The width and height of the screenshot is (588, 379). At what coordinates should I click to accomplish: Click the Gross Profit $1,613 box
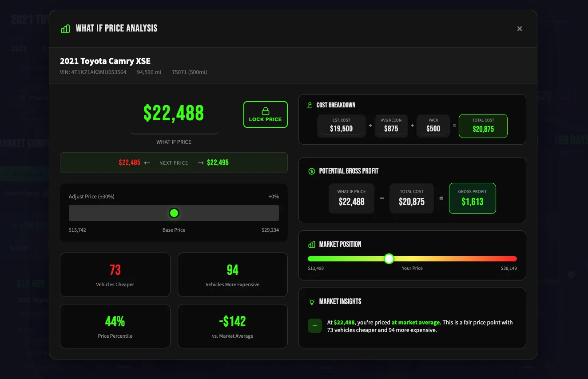[x=473, y=198]
